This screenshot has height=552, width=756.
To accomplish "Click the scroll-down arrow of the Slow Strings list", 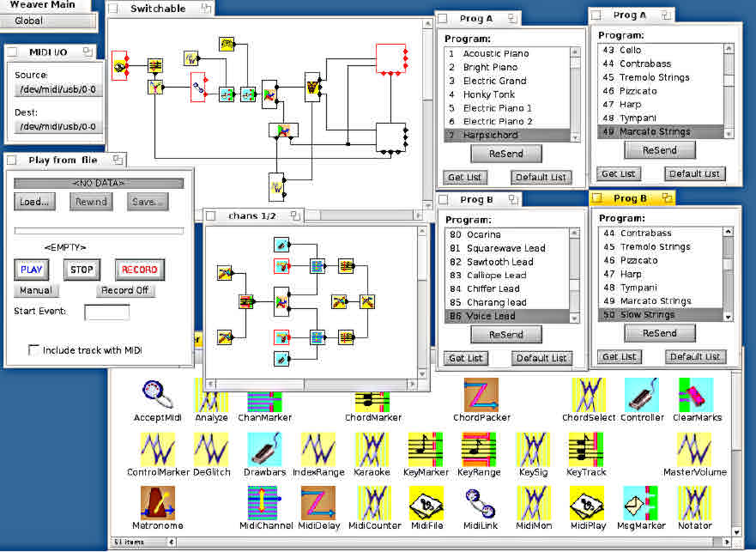I will 728,317.
